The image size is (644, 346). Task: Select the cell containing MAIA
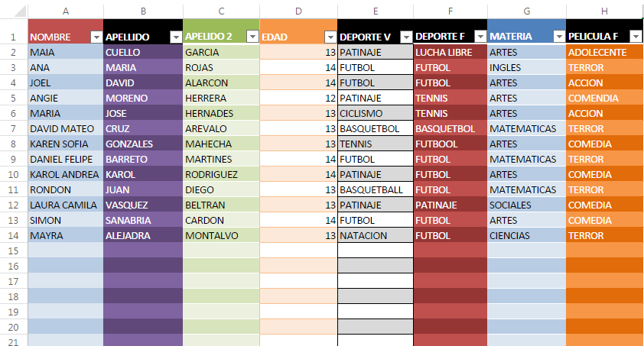[x=65, y=53]
